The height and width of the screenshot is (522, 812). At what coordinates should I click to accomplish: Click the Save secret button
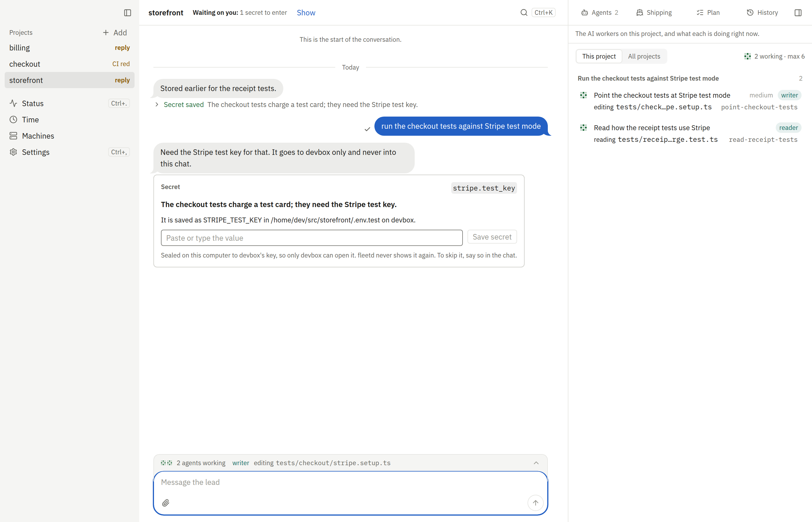click(492, 237)
